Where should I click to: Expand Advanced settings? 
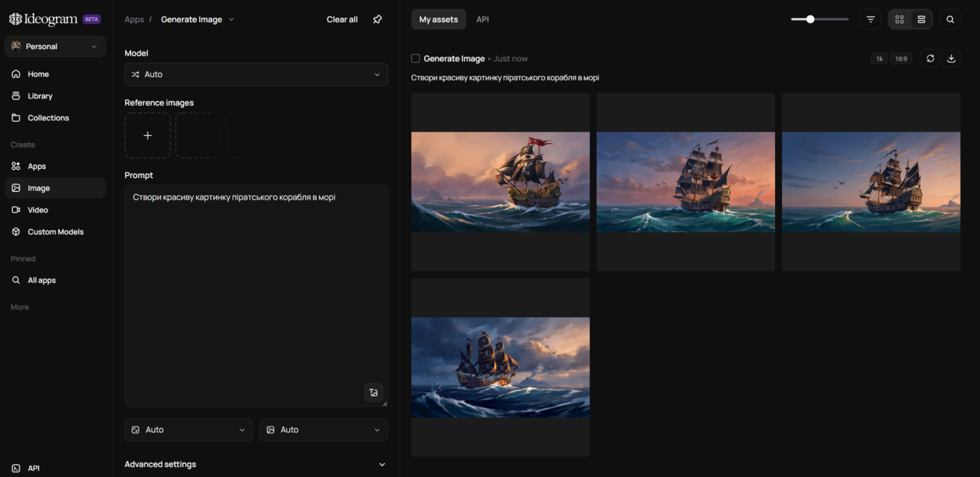pyautogui.click(x=256, y=464)
